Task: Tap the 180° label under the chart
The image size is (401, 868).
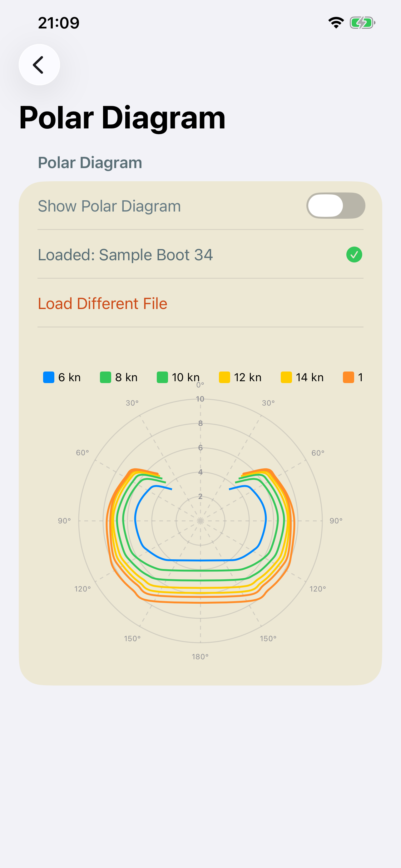Action: coord(200,656)
